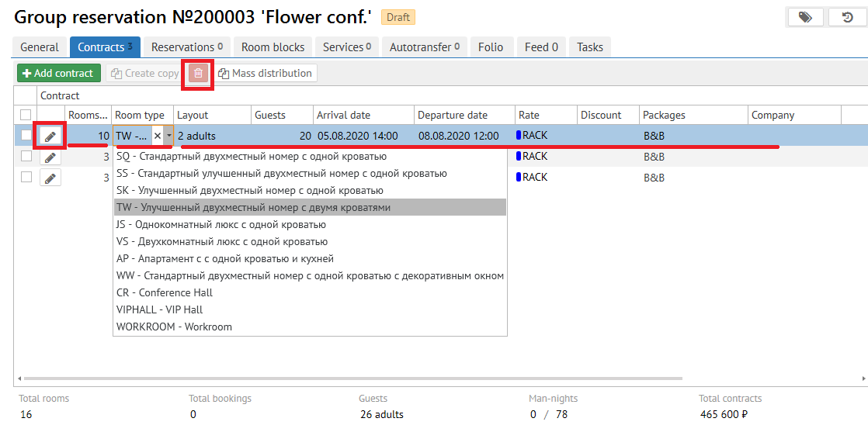Check the first contract row checkbox
868x439 pixels.
pos(26,136)
